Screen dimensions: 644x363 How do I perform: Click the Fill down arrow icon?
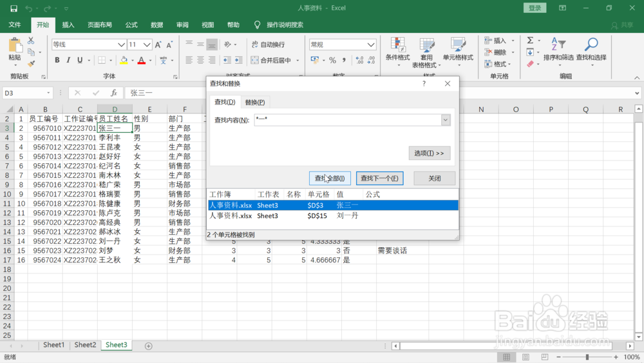[530, 52]
